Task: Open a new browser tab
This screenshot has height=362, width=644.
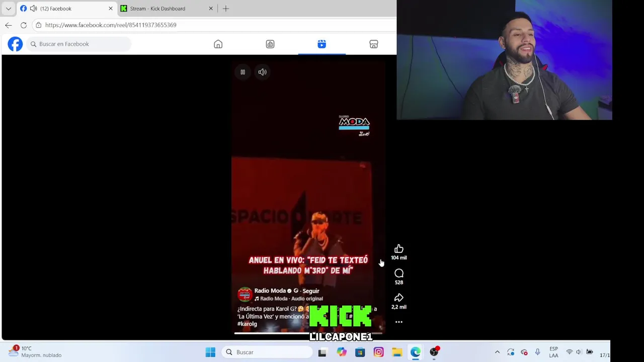Action: click(226, 9)
